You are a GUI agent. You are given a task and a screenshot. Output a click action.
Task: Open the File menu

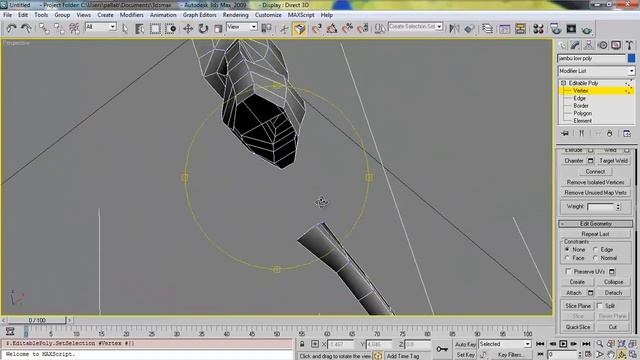tap(7, 15)
